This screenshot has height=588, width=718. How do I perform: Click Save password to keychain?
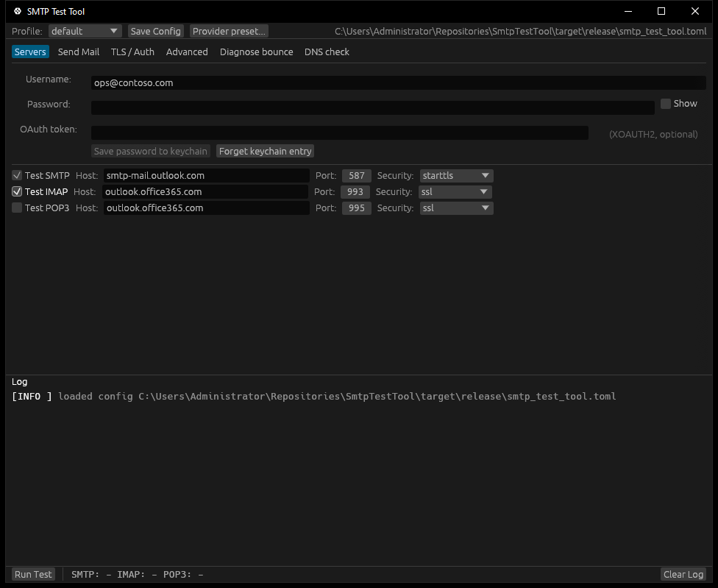click(151, 151)
